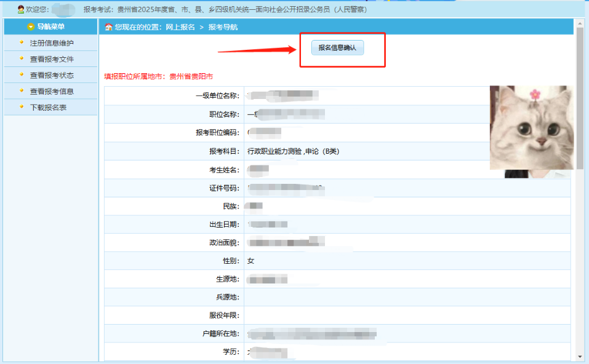This screenshot has width=589, height=364.
Task: Click the 报考考试 title text in header
Action: point(225,9)
